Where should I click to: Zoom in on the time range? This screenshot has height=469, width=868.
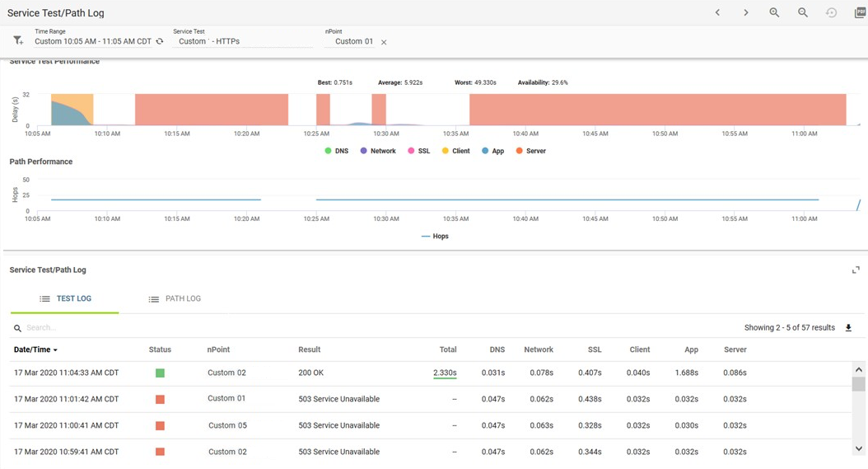774,12
